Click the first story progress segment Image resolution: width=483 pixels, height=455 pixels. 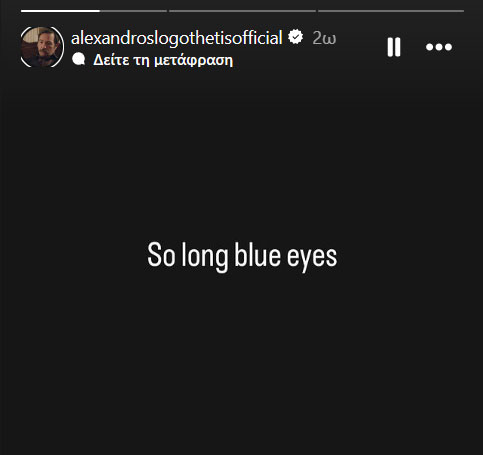pyautogui.click(x=94, y=11)
